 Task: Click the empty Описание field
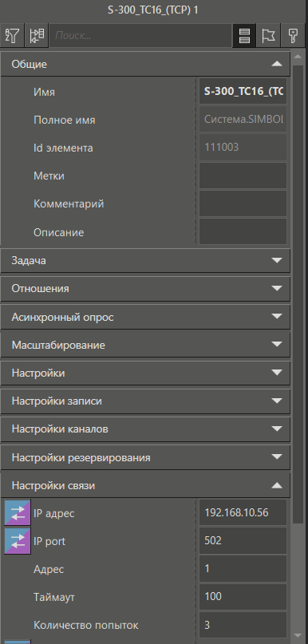click(x=243, y=231)
